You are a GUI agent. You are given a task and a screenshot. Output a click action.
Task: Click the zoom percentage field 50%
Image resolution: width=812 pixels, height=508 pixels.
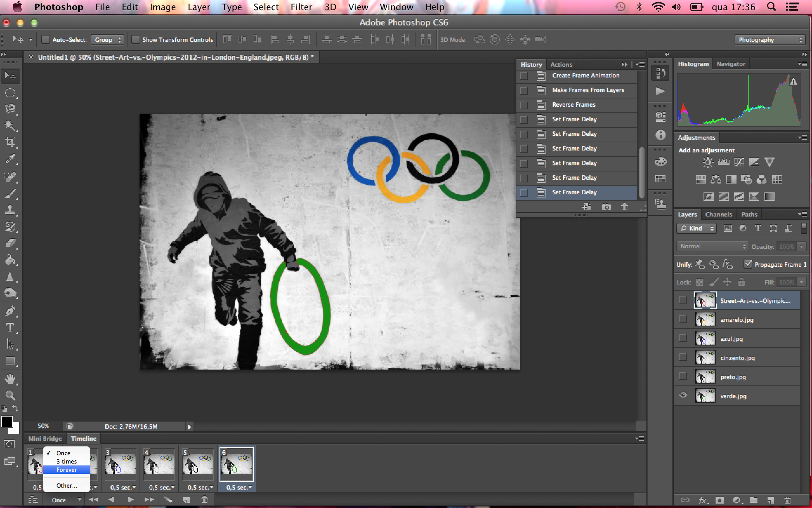point(43,426)
